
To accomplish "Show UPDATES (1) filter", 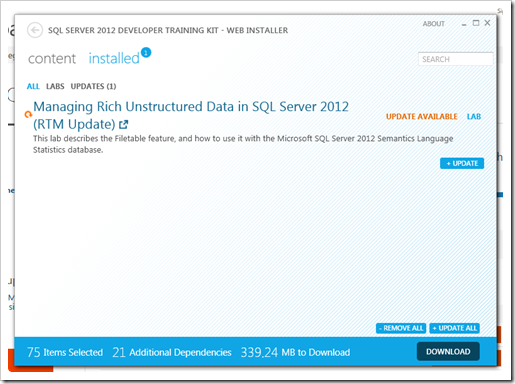I will (93, 86).
